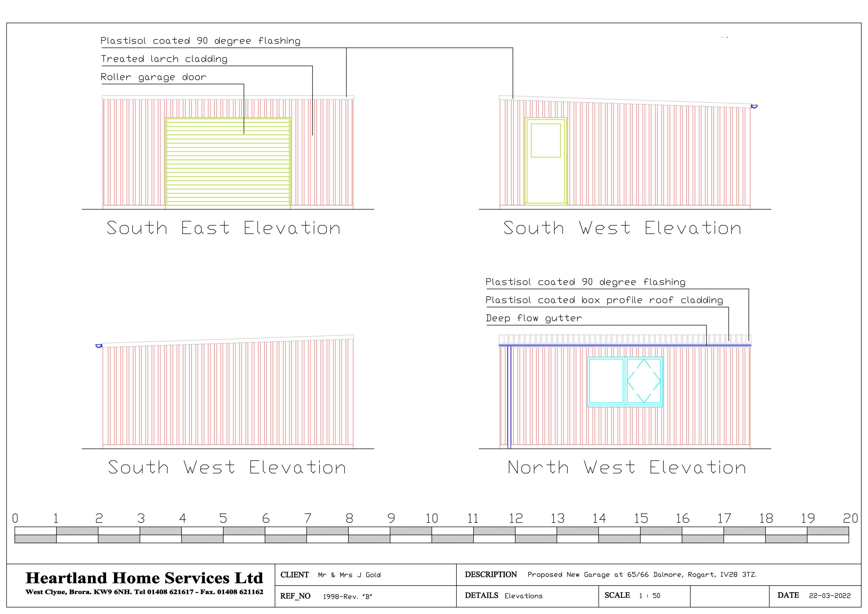This screenshot has width=868, height=614.
Task: Click the company address and telephone line
Action: 144,592
